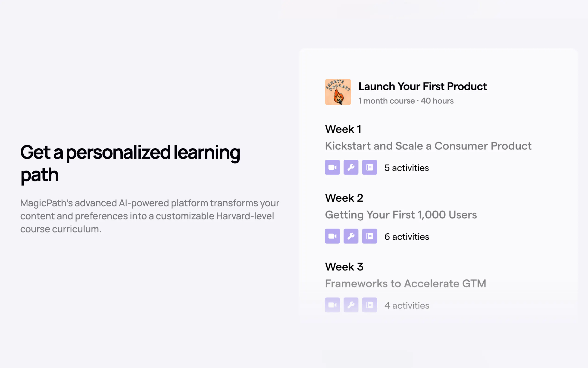
Task: Click the Week 3 document reading icon
Action: click(x=369, y=305)
